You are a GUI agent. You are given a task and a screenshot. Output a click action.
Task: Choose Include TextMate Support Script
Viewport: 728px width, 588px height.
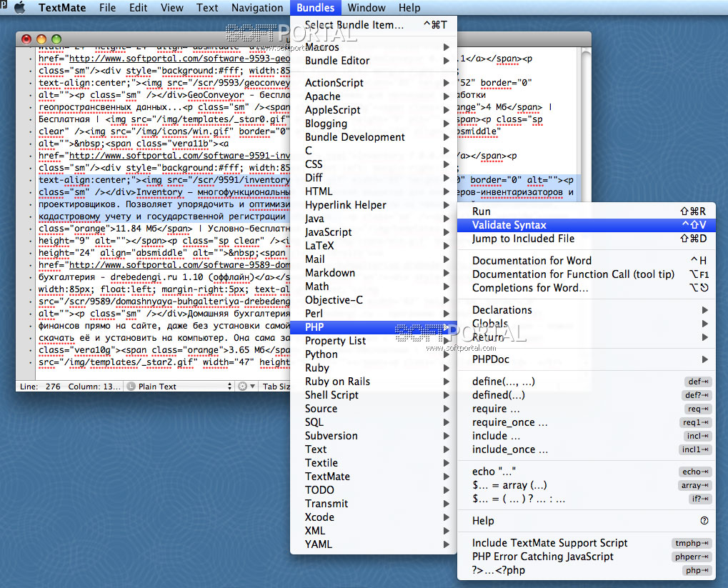(x=587, y=544)
